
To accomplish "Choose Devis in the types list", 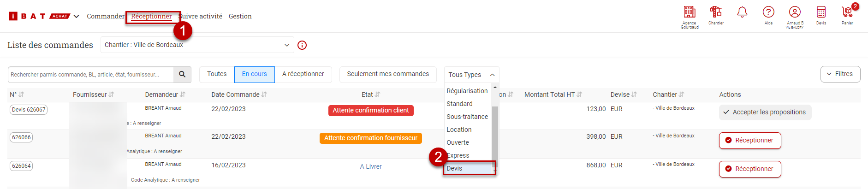I will (468, 168).
